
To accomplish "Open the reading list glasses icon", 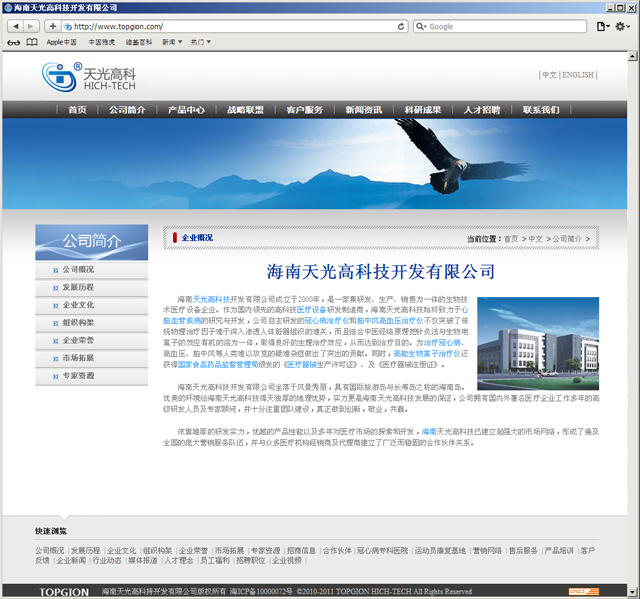I will (x=14, y=42).
